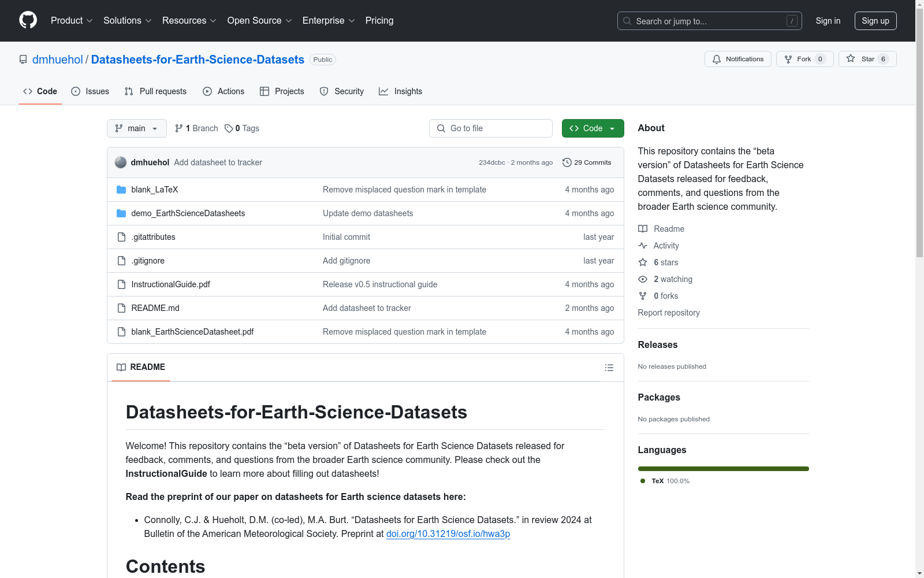Click the demo_EarthScienceDatasheets folder icon
The width and height of the screenshot is (924, 578).
pos(121,213)
